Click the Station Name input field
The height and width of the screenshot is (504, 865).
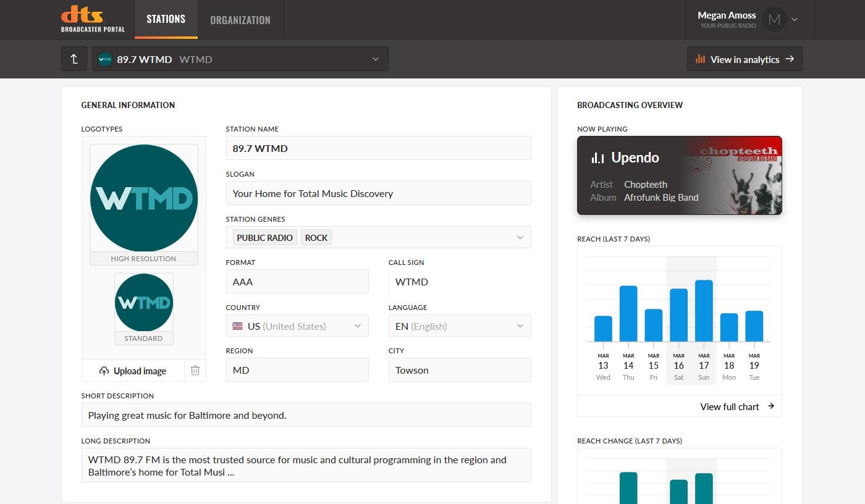[x=378, y=148]
